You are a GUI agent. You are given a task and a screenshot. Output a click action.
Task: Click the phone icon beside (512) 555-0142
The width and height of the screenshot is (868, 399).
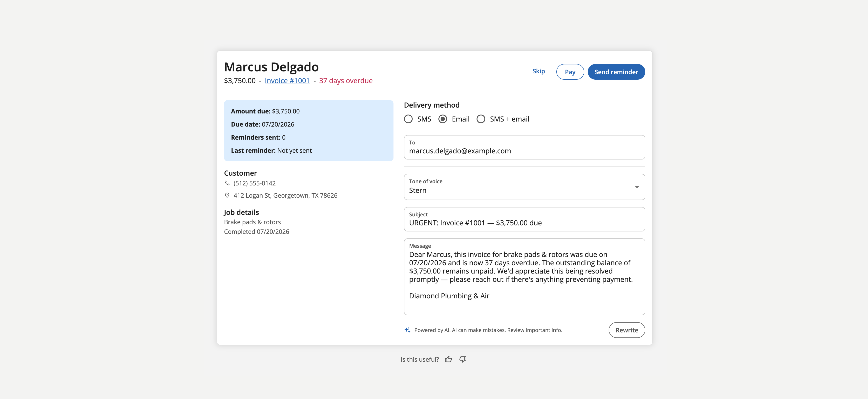pos(227,183)
